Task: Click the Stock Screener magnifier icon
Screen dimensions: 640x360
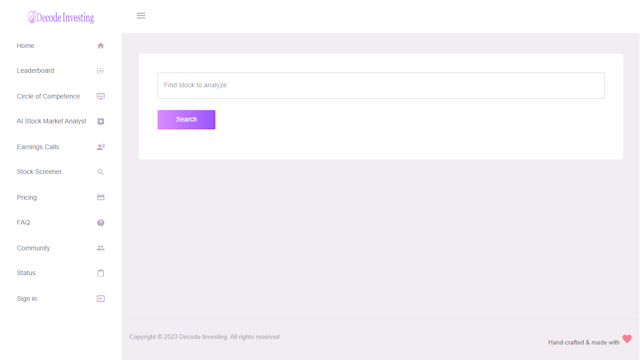Action: [x=100, y=172]
